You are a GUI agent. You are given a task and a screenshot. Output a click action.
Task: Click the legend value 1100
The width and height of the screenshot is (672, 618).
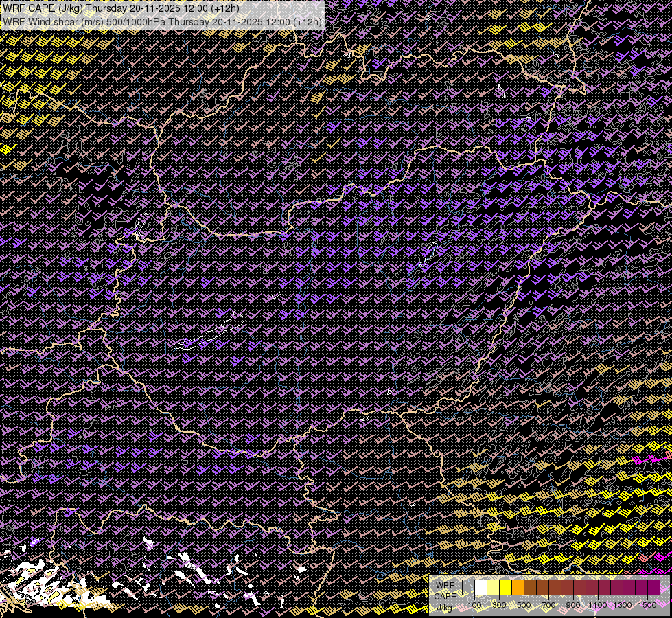click(598, 605)
